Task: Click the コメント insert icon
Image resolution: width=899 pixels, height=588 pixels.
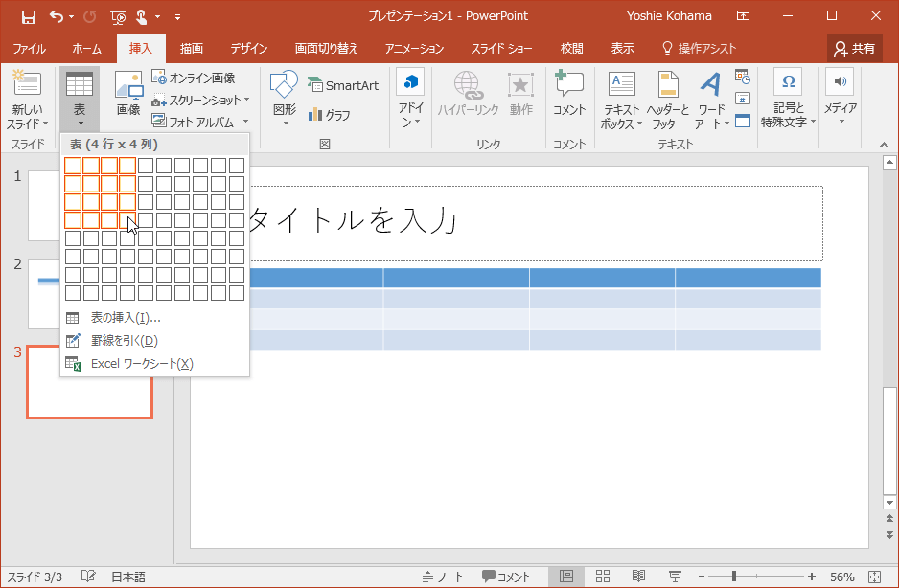Action: pos(569,94)
